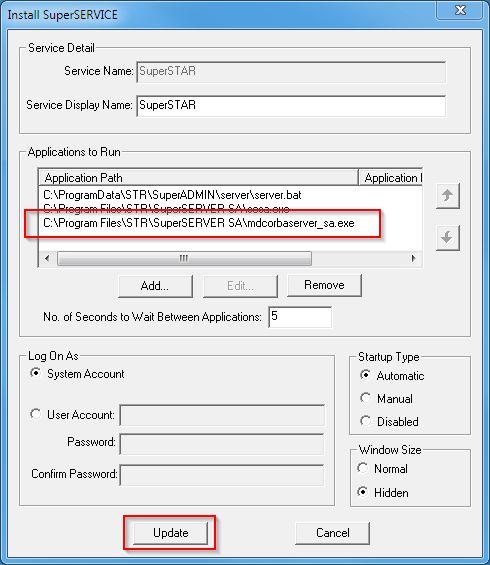Viewport: 490px width, 565px height.
Task: Set Startup Type to Disabled
Action: click(x=366, y=421)
